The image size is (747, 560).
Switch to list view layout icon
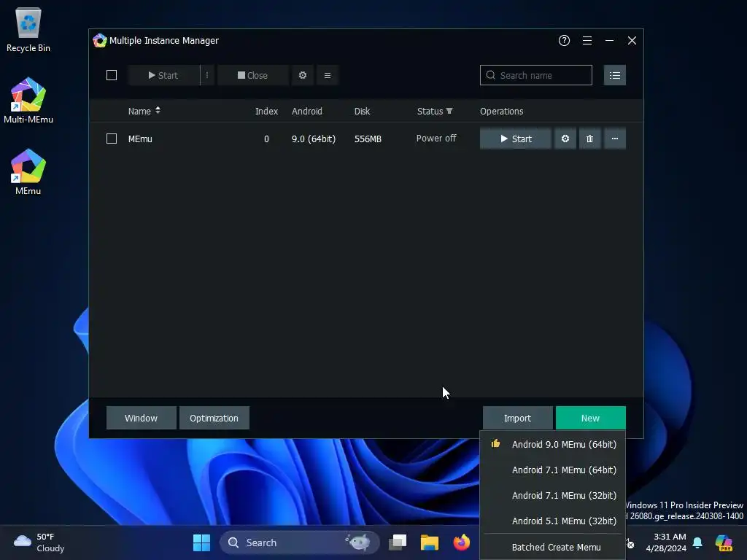click(614, 75)
